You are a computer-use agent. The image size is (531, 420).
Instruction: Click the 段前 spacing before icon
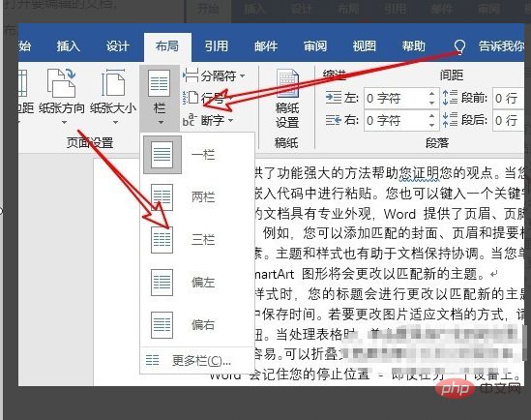coord(450,98)
